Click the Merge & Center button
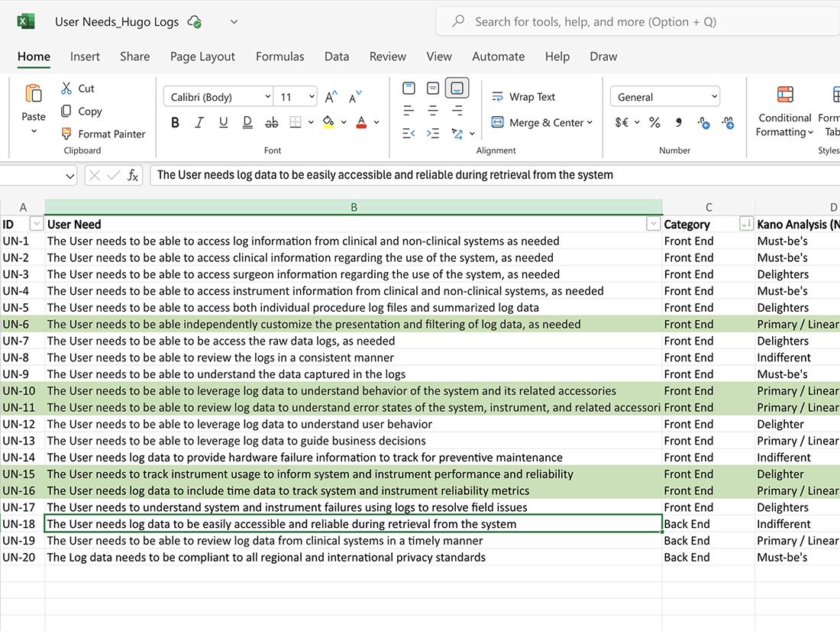The height and width of the screenshot is (631, 840). coord(538,122)
